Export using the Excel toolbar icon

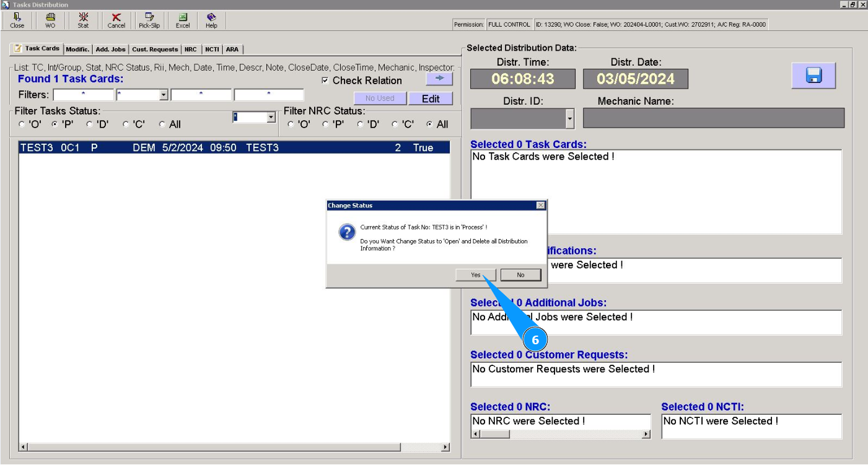tap(183, 20)
